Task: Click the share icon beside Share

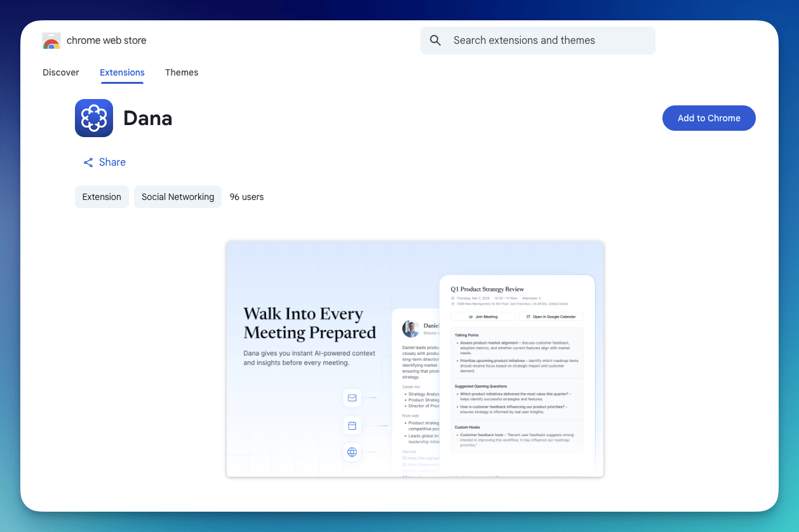Action: pyautogui.click(x=88, y=163)
